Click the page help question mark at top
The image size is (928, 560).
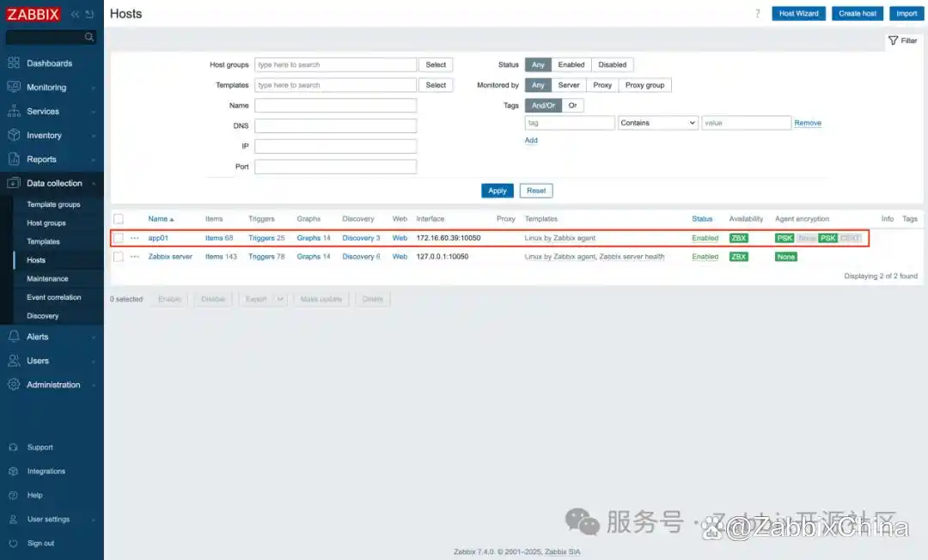click(x=758, y=14)
